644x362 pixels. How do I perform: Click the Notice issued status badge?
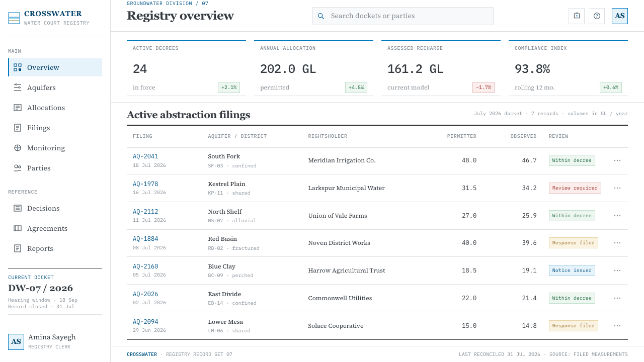pos(572,270)
